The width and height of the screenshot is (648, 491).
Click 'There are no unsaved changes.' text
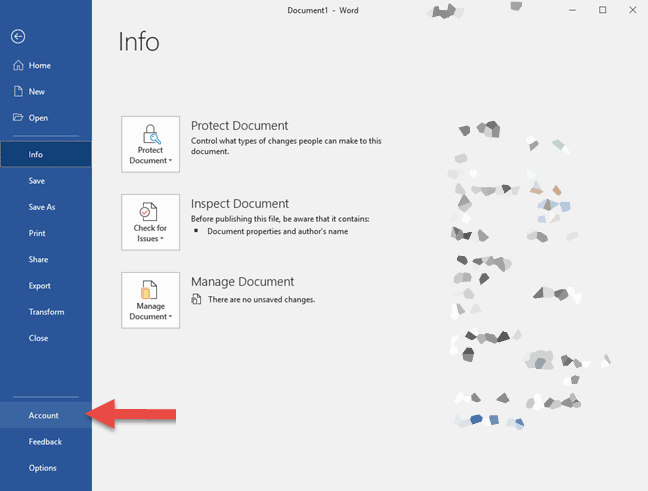pyautogui.click(x=261, y=299)
